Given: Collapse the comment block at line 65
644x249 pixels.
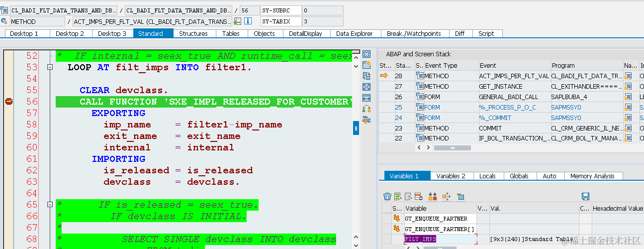Looking at the screenshot, I should tap(49, 205).
